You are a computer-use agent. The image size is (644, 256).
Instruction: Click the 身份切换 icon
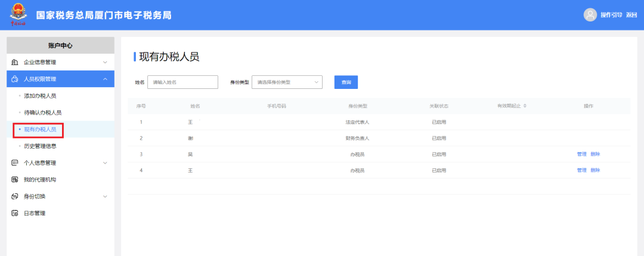[15, 196]
